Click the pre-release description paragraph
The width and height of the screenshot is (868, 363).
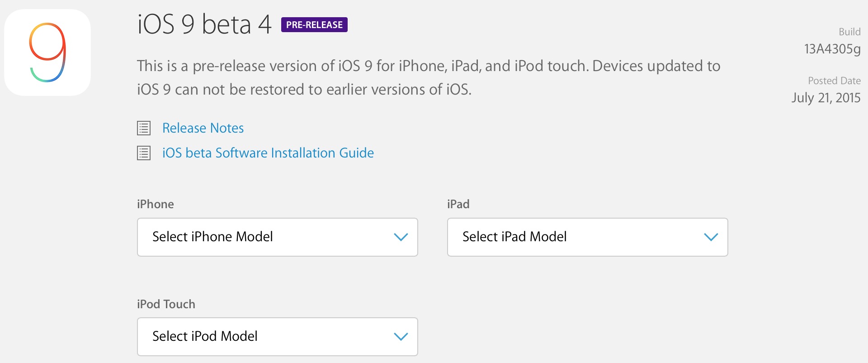pos(429,78)
